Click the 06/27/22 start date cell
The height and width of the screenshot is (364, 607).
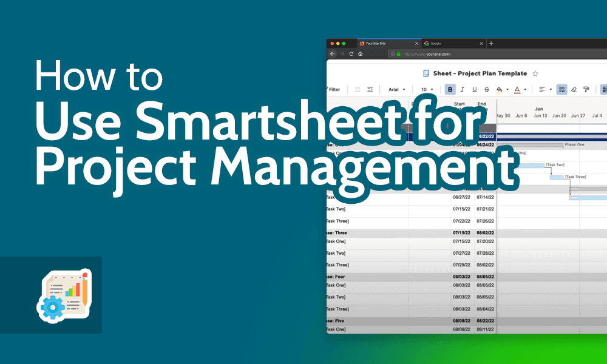click(461, 197)
